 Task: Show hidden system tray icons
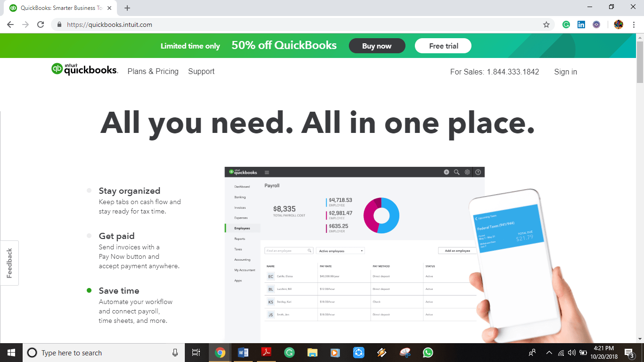pyautogui.click(x=549, y=353)
